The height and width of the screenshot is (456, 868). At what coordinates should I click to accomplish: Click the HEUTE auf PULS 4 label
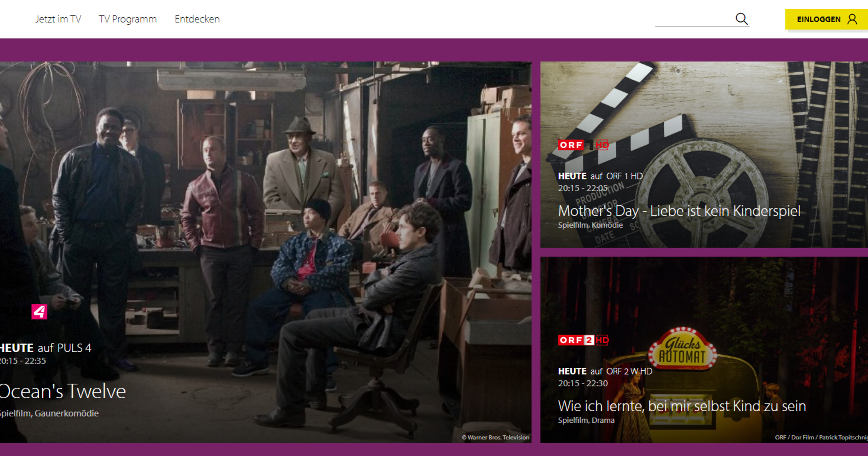(x=46, y=348)
